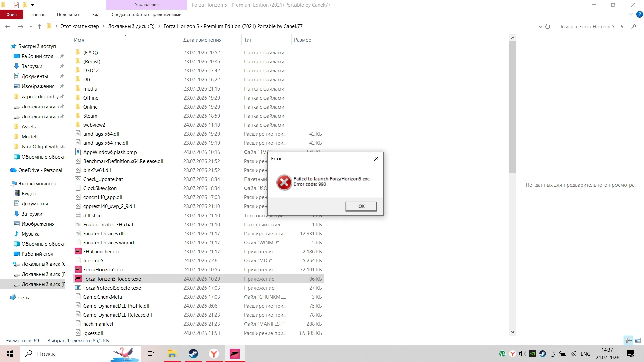644x362 pixels.
Task: Go forward with the Forward arrow
Action: 21,27
